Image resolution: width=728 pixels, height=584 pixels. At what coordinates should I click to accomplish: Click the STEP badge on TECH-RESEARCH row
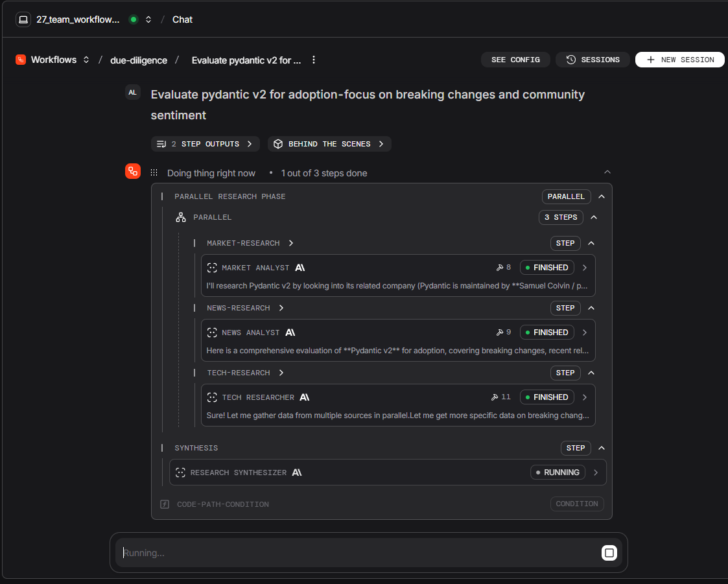(x=565, y=373)
